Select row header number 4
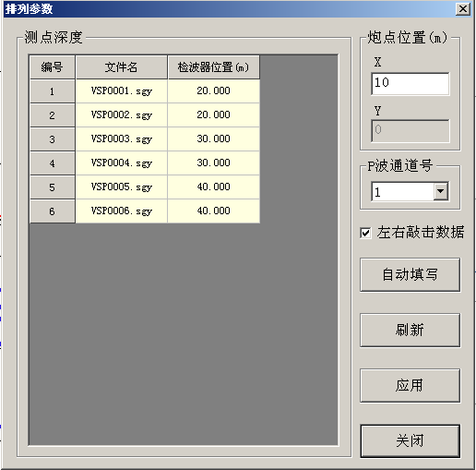476x470 pixels. point(53,163)
